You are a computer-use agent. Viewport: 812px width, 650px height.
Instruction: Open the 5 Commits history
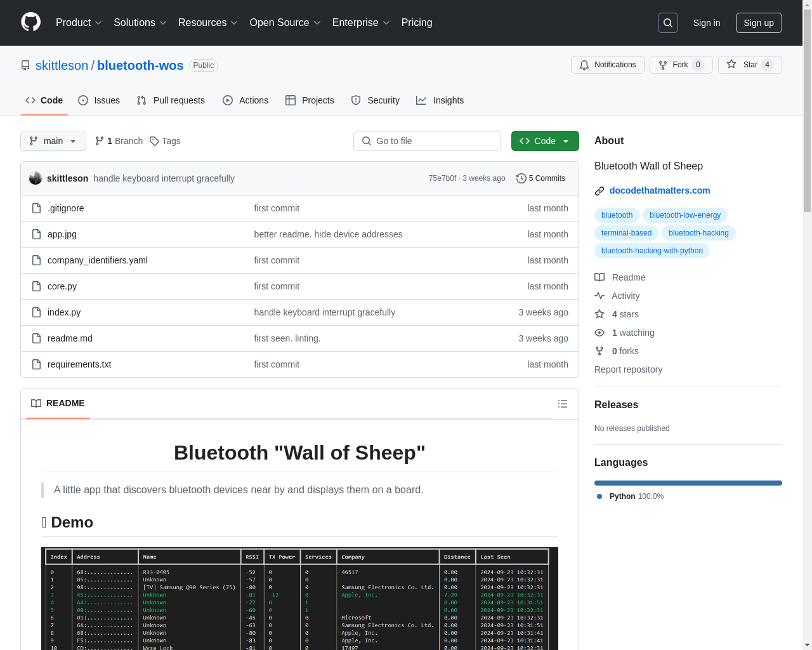(540, 178)
